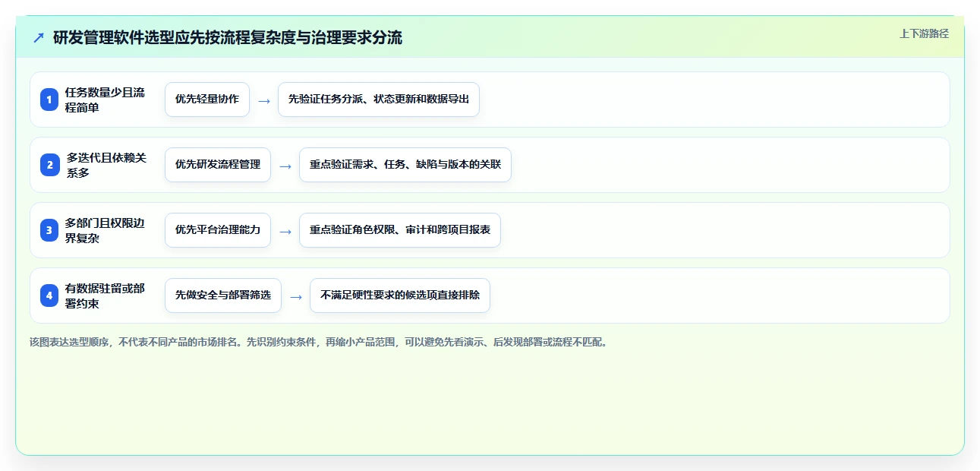Viewport: 980px width, 471px height.
Task: Click the 上下游路径 label
Action: [924, 34]
